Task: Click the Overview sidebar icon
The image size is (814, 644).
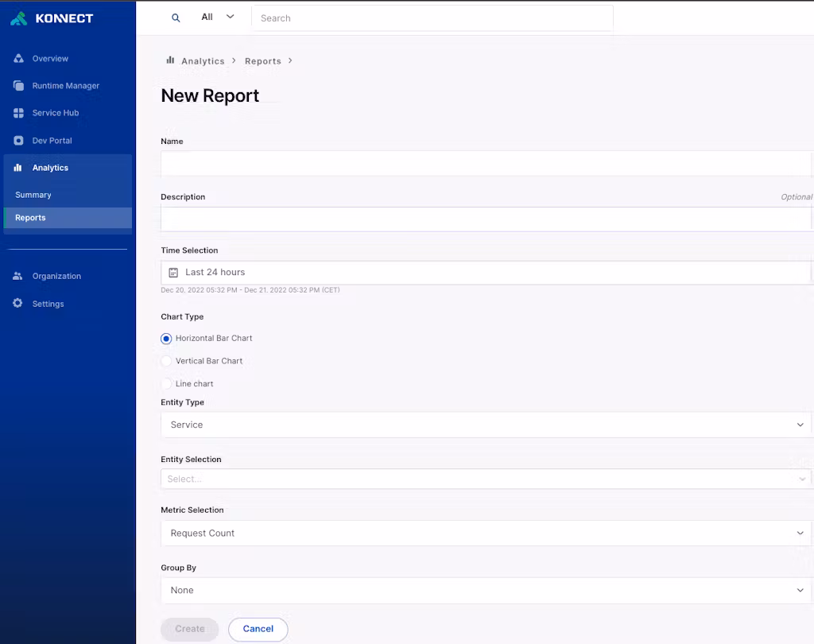Action: (18, 59)
